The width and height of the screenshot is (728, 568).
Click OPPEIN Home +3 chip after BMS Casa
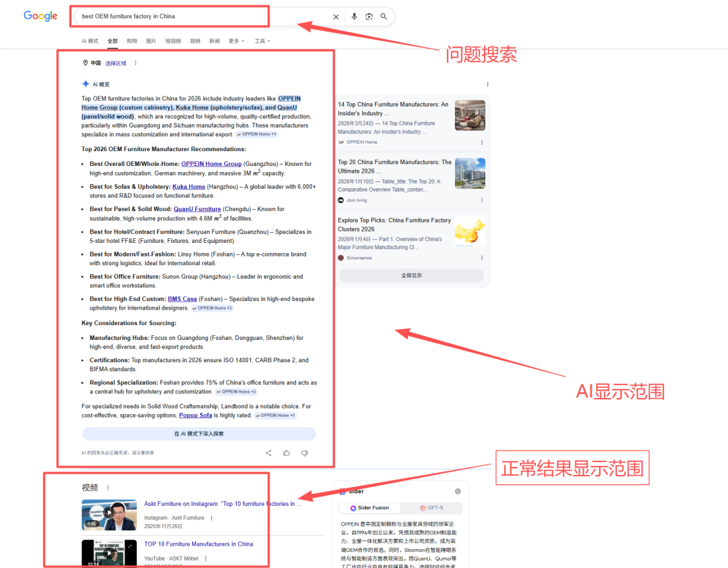(x=212, y=308)
